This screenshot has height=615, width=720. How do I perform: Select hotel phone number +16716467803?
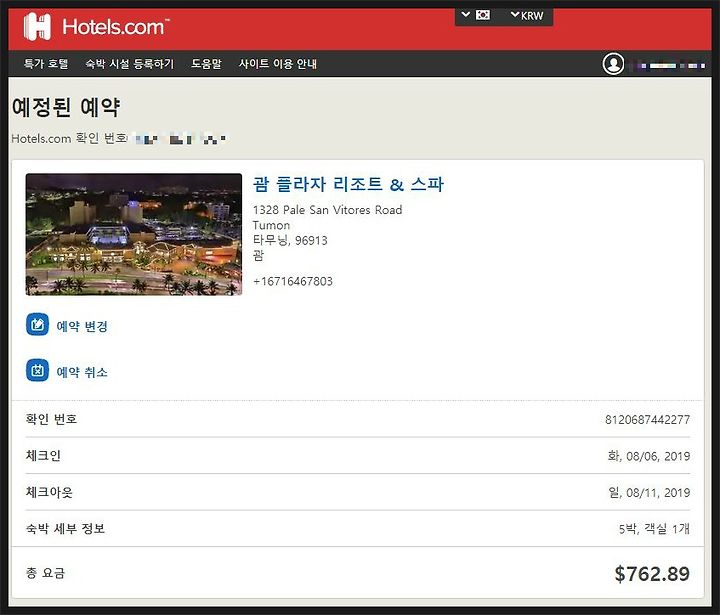pyautogui.click(x=292, y=281)
